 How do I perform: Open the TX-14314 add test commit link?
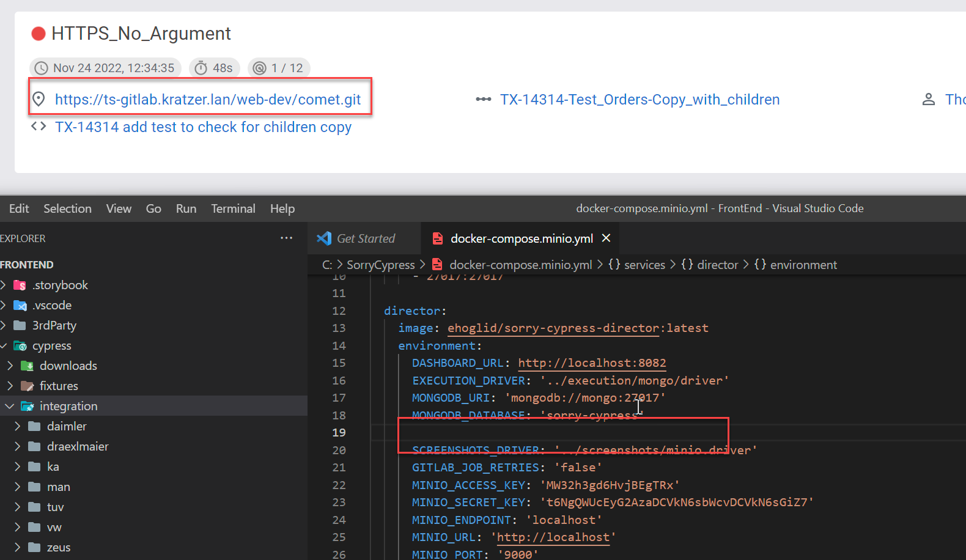203,127
